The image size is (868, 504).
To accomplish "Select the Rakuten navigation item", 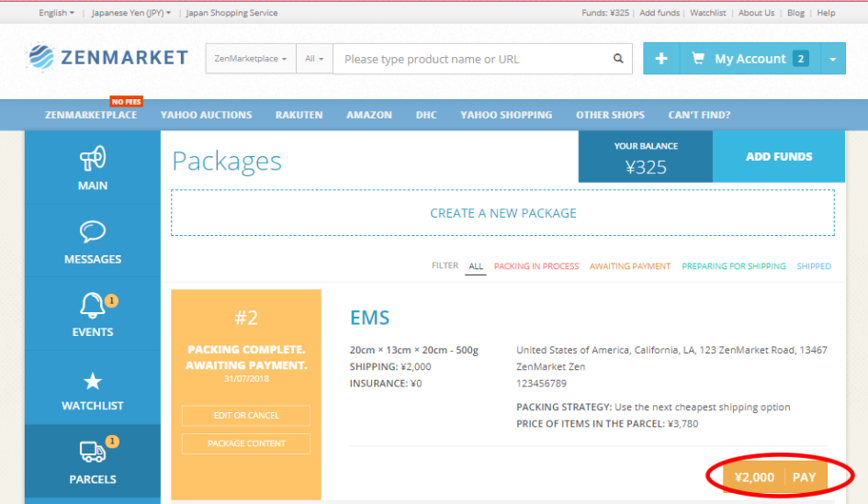I will [x=299, y=115].
